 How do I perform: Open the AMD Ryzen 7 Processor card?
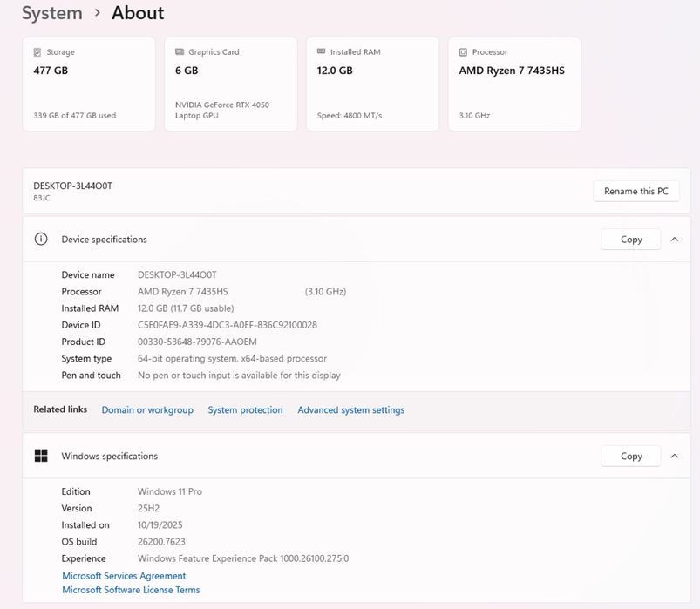514,85
